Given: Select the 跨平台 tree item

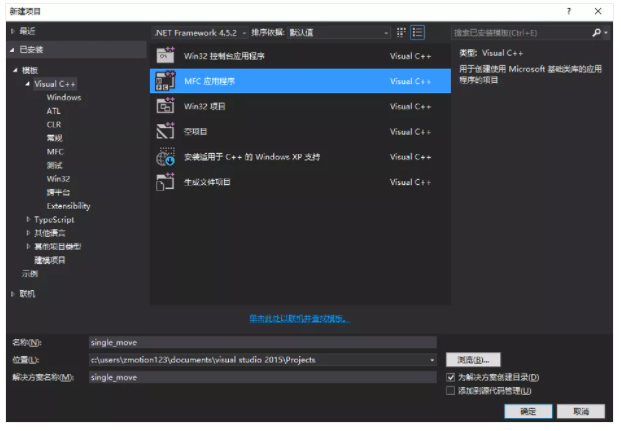Looking at the screenshot, I should pos(58,192).
